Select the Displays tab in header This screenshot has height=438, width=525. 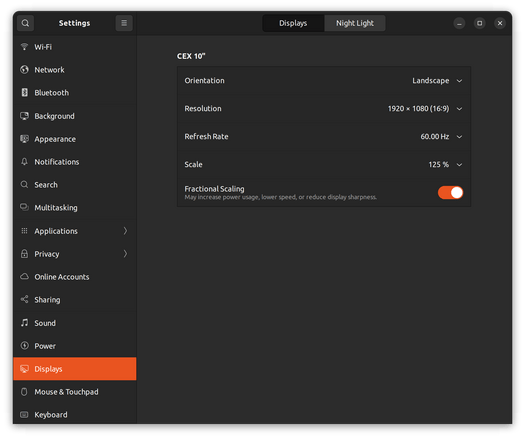click(293, 23)
